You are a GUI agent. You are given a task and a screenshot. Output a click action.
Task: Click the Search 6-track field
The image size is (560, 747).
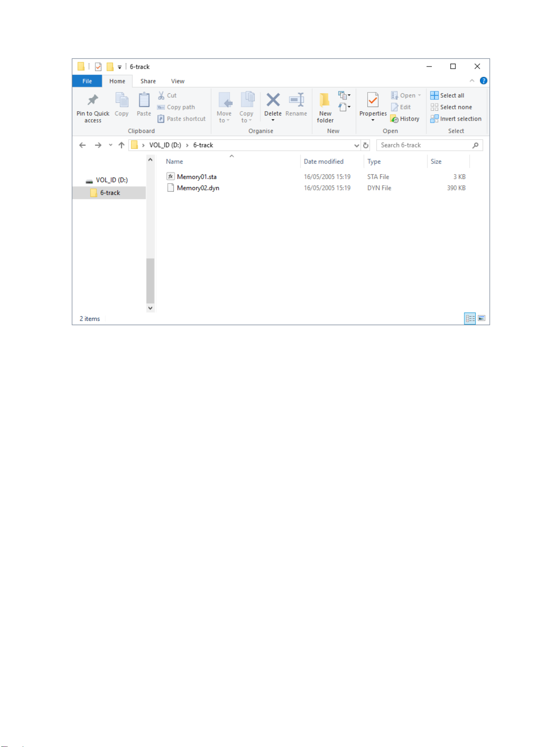(x=429, y=145)
